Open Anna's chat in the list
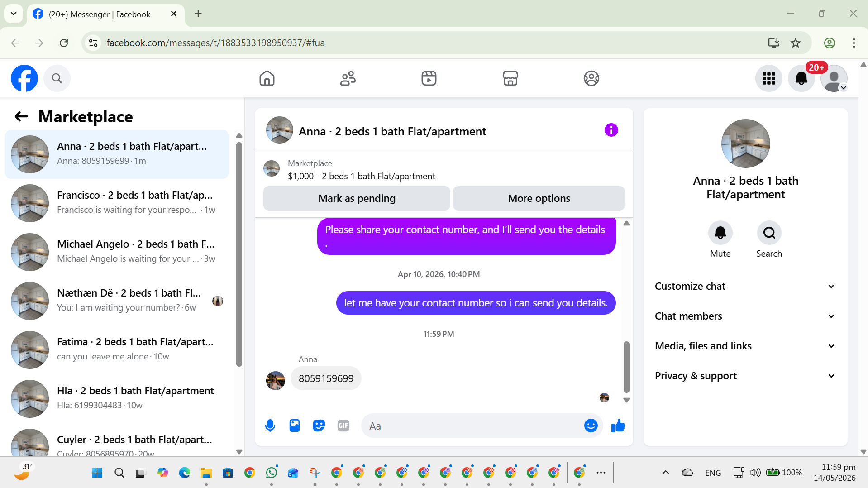Viewport: 868px width, 488px height. (117, 154)
